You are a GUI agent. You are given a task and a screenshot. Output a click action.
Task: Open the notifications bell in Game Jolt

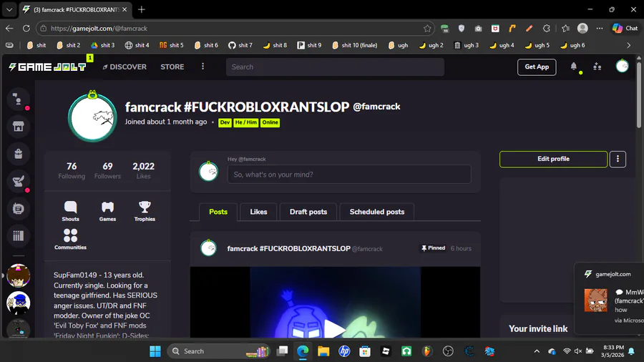tap(573, 67)
